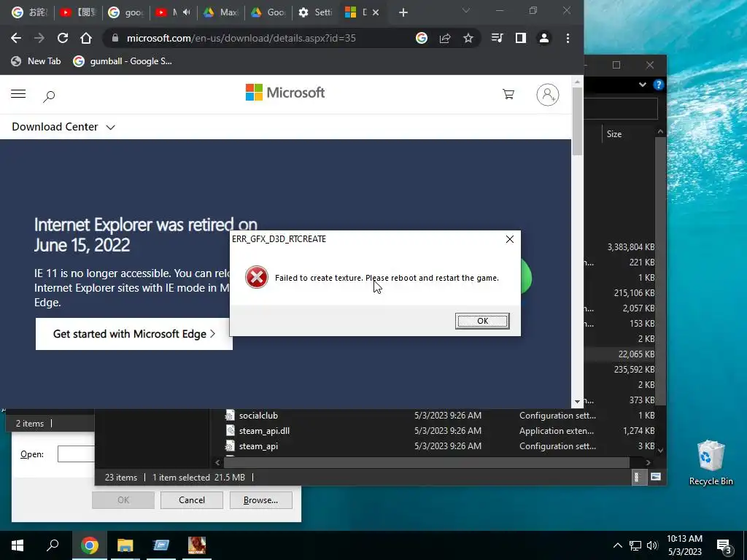Open a new Chrome tab
The image size is (747, 560).
[403, 12]
